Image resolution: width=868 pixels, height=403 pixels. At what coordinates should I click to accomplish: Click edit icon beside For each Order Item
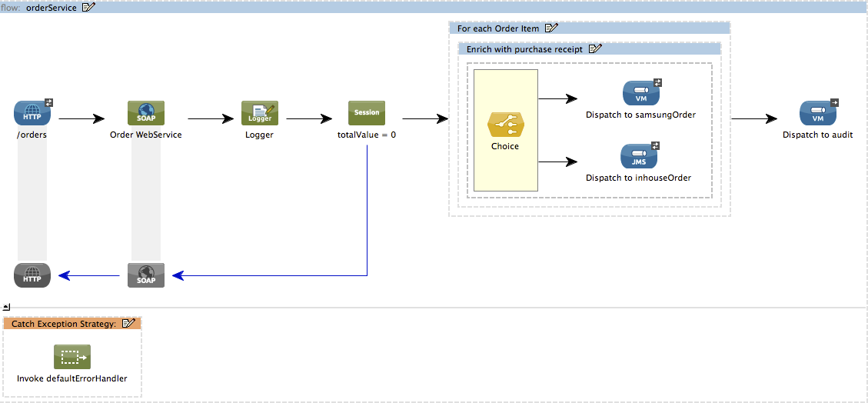[551, 28]
